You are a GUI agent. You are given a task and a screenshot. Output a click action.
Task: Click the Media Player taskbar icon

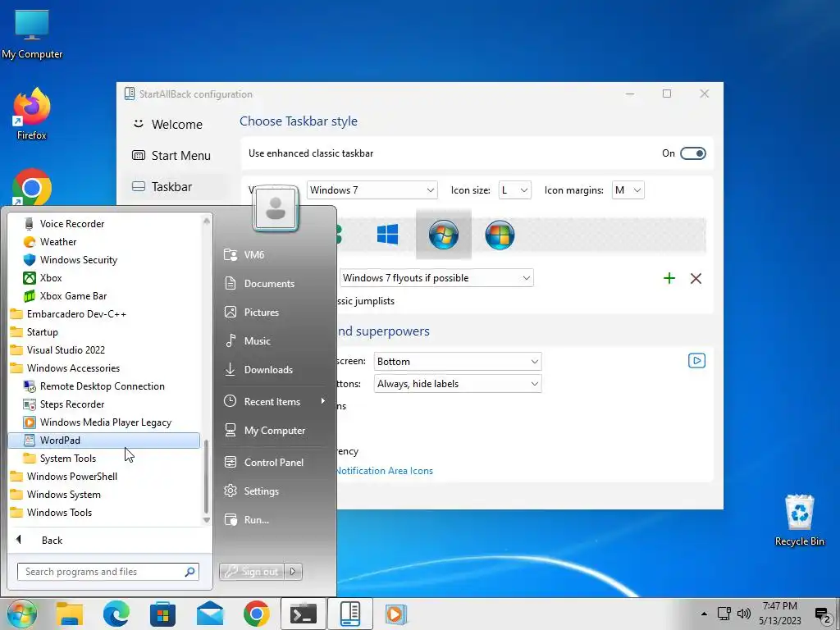point(396,614)
